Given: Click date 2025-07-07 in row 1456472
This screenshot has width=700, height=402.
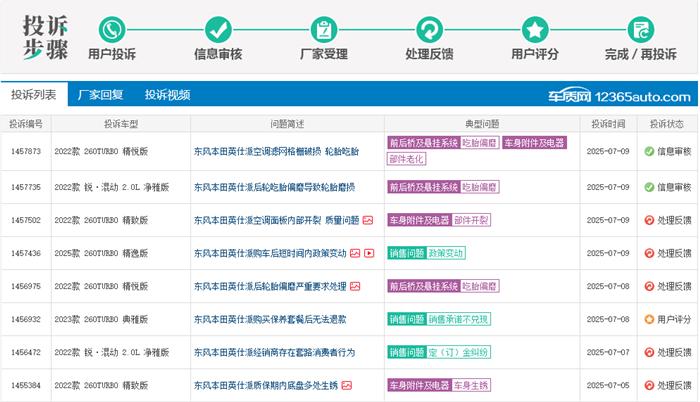Looking at the screenshot, I should click(x=608, y=352).
